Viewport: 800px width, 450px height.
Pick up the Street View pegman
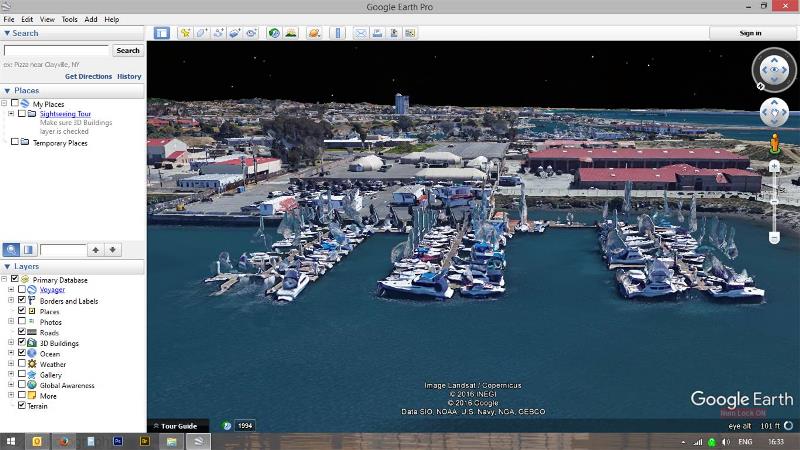(x=774, y=145)
